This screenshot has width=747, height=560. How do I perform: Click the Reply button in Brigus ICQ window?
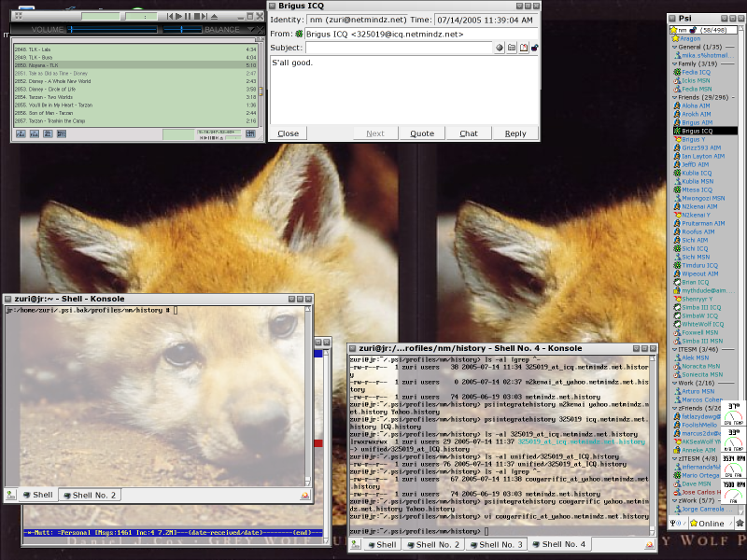pyautogui.click(x=515, y=133)
